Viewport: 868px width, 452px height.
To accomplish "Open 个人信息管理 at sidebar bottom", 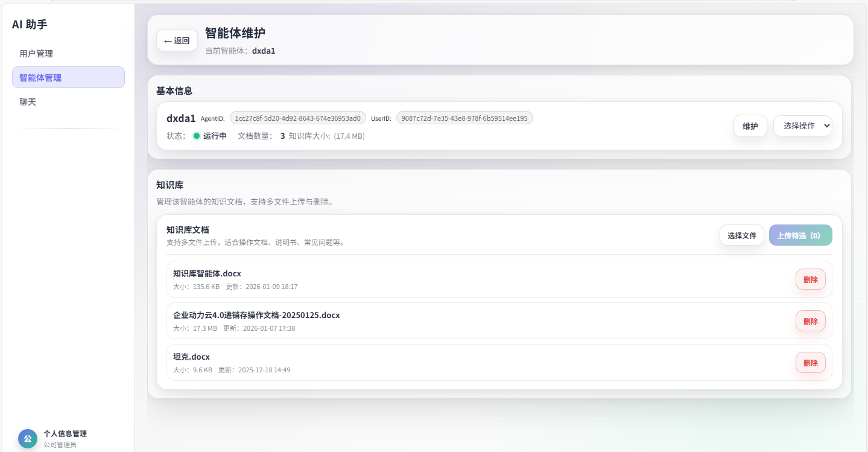I will coord(65,434).
